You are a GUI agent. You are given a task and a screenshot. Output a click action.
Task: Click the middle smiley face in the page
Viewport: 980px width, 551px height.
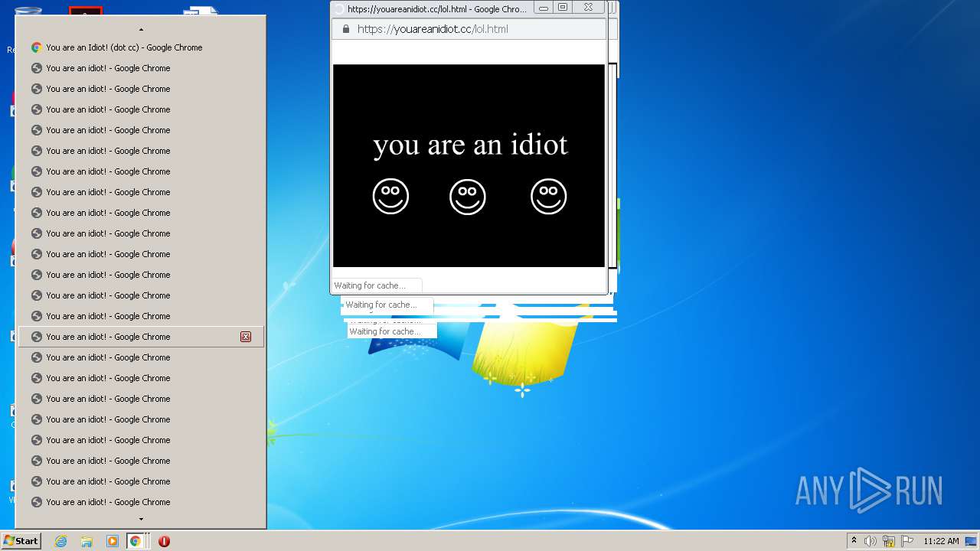pyautogui.click(x=468, y=197)
